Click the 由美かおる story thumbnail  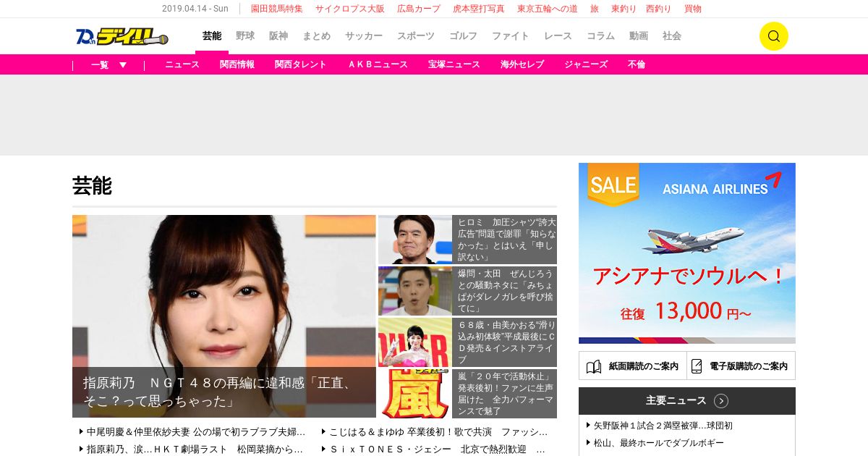(415, 342)
